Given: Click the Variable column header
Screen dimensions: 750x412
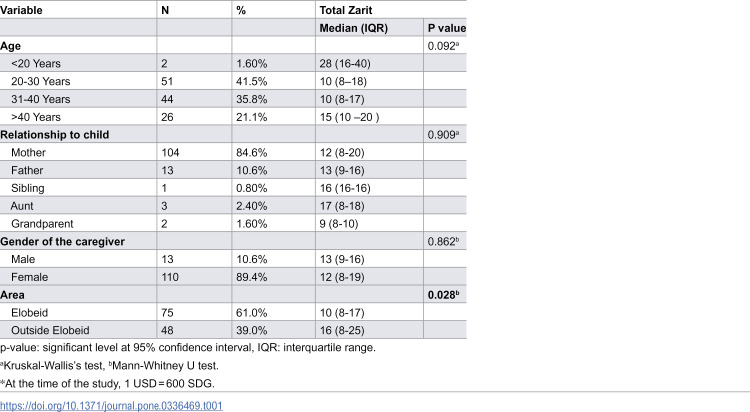Looking at the screenshot, I should pyautogui.click(x=21, y=10).
